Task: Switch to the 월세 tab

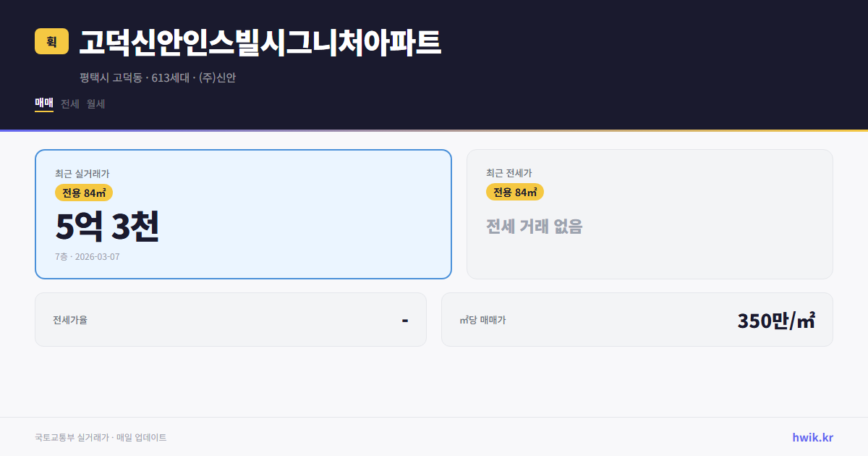Action: coord(93,104)
